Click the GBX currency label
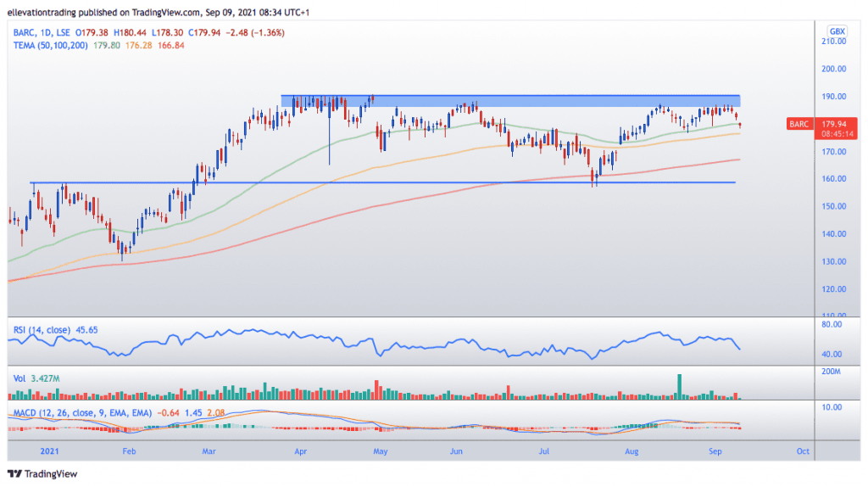The width and height of the screenshot is (868, 487). (x=837, y=31)
